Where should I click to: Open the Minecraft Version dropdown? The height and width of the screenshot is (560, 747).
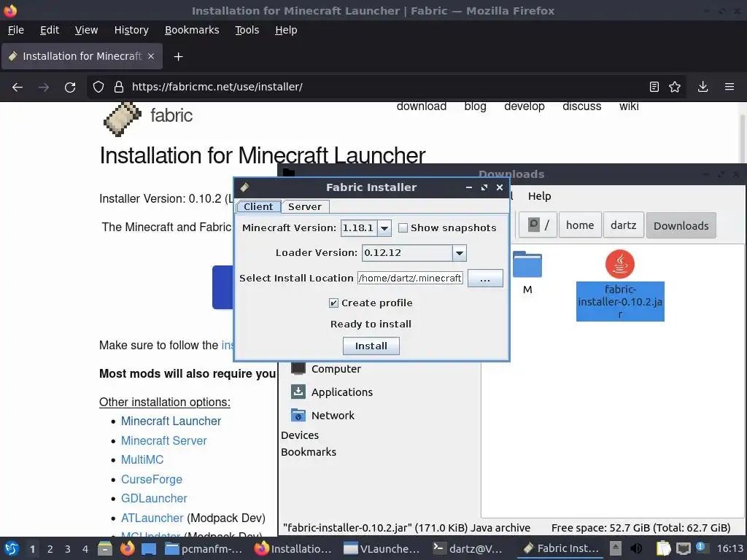coord(384,228)
